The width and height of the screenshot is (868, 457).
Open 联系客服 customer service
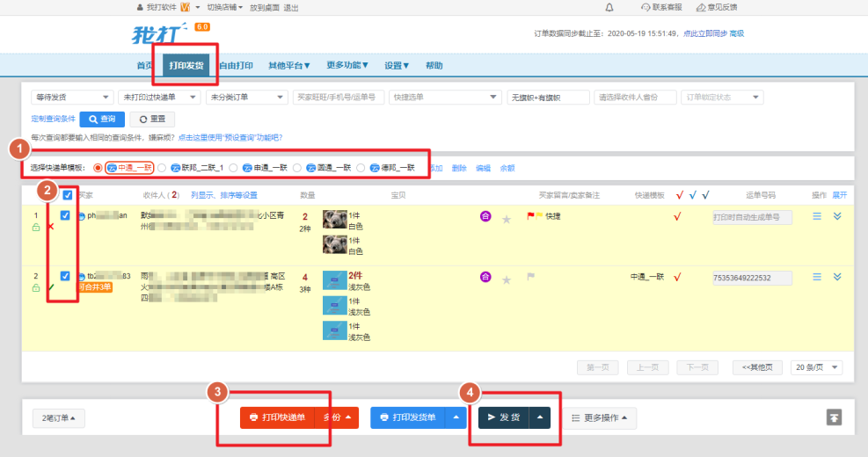pos(661,7)
